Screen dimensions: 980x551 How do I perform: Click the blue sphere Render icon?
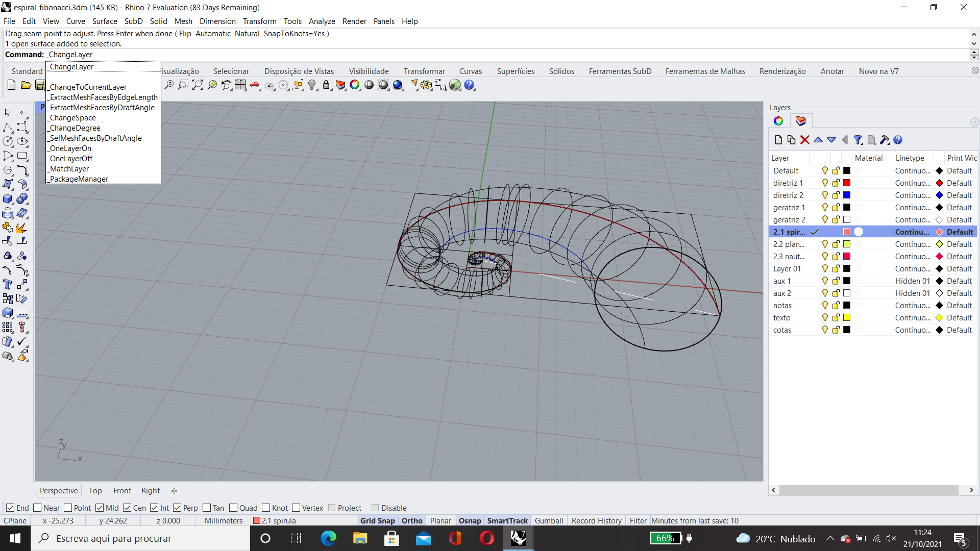(x=398, y=85)
